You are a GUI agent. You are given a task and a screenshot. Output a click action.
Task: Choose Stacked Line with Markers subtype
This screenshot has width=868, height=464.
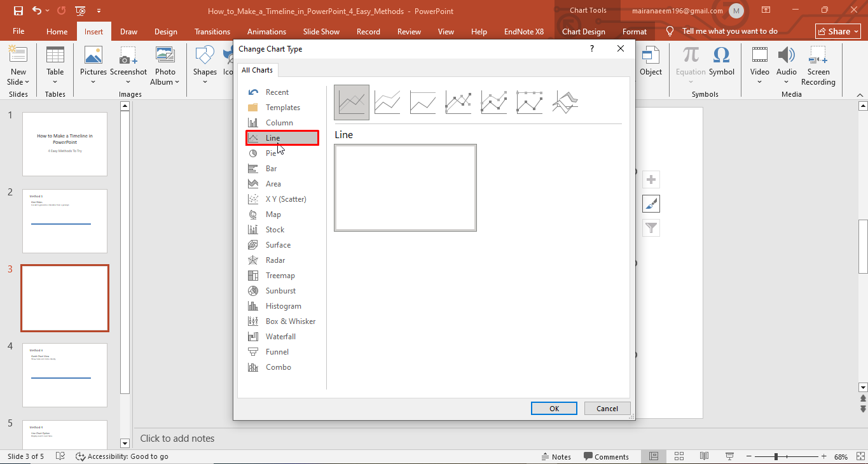pos(494,102)
